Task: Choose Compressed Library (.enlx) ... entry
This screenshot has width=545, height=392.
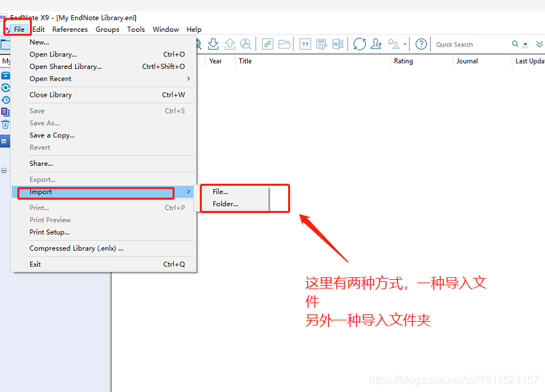Action: pyautogui.click(x=104, y=248)
